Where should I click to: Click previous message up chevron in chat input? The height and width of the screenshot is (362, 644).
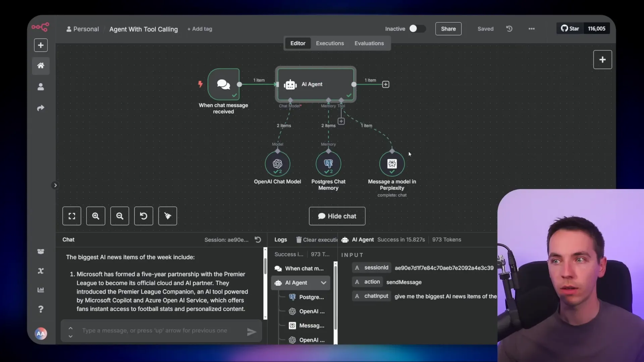pyautogui.click(x=70, y=328)
